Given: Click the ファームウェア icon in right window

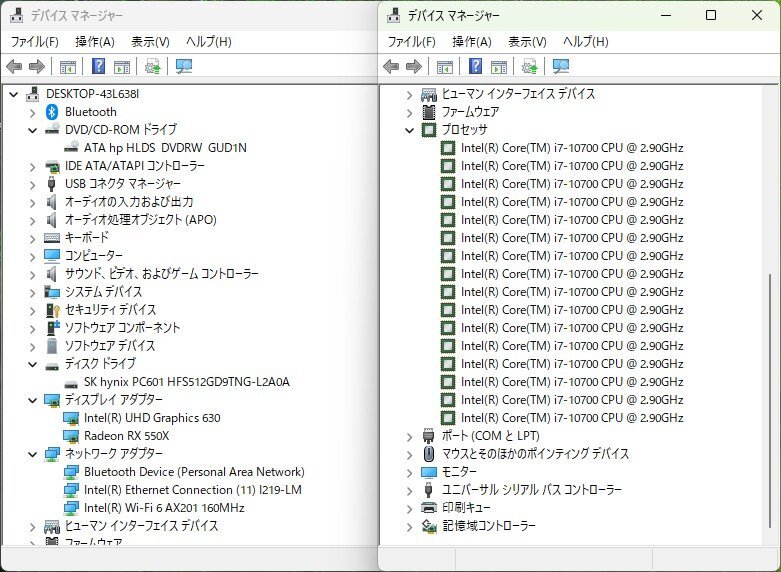Looking at the screenshot, I should 429,112.
